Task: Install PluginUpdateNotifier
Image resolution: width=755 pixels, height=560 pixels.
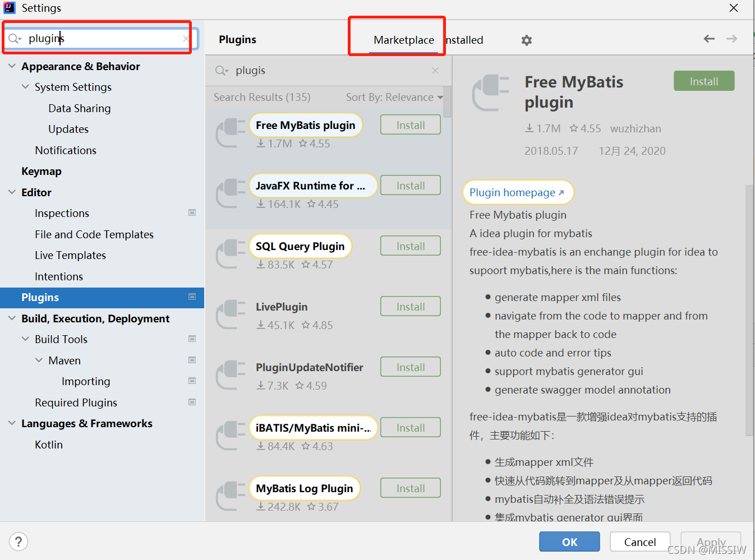Action: [411, 367]
